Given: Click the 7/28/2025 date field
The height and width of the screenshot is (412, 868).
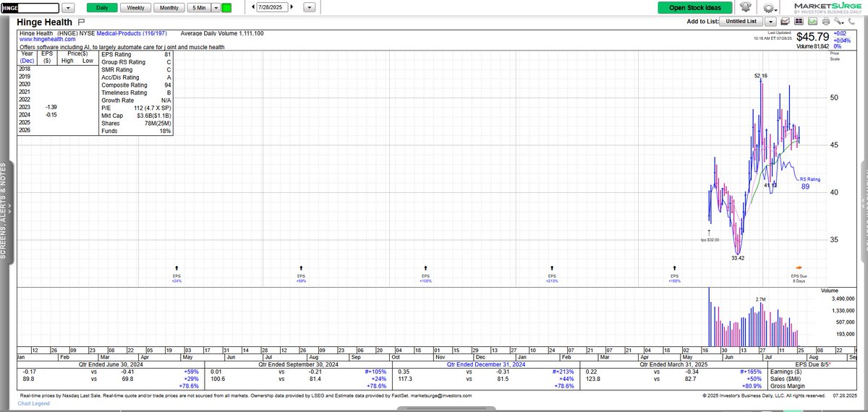Looking at the screenshot, I should [272, 7].
